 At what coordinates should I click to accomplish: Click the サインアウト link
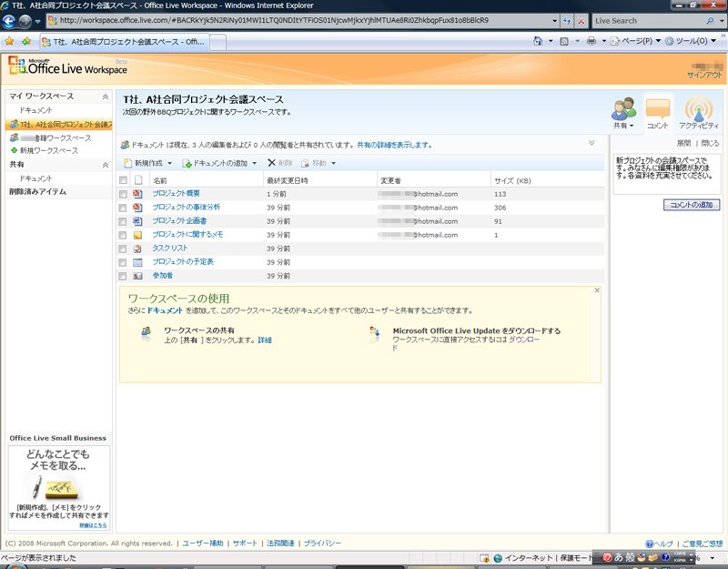pyautogui.click(x=704, y=75)
